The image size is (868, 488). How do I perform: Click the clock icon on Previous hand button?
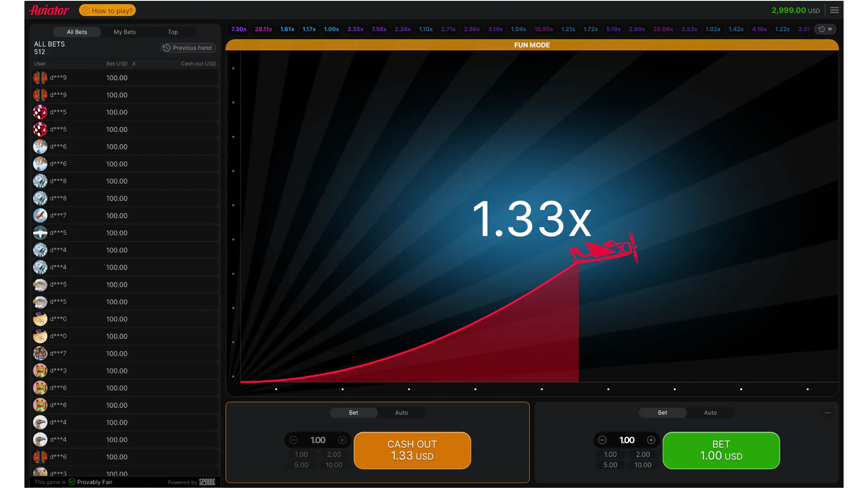click(x=166, y=47)
